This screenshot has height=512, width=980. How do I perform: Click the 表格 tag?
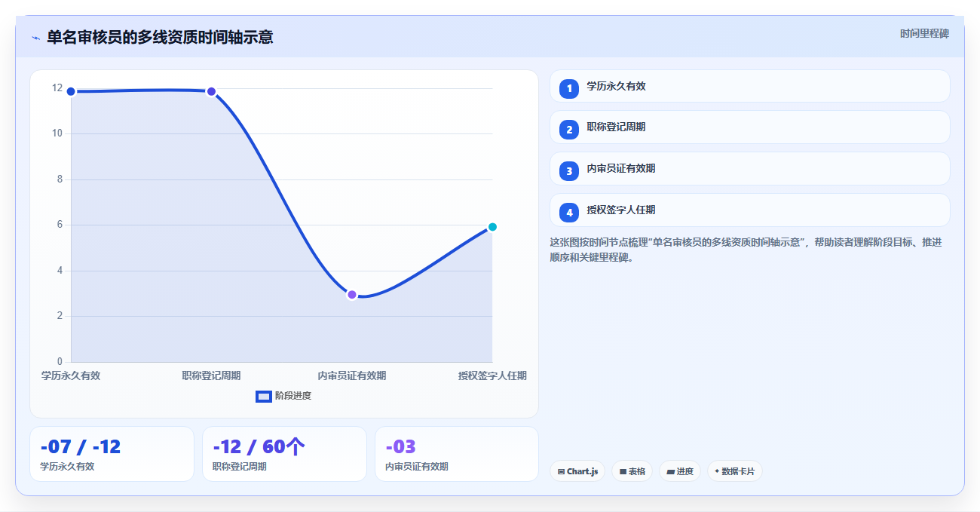pyautogui.click(x=632, y=471)
